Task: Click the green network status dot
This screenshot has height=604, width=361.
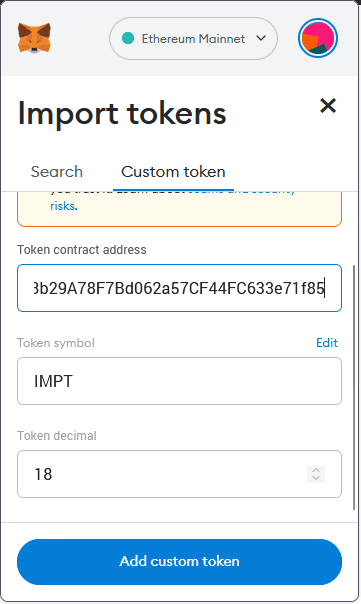Action: tap(128, 38)
